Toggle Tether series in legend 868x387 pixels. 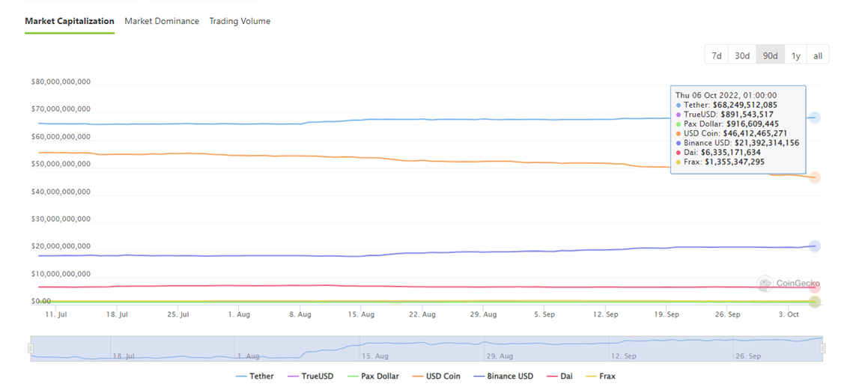point(255,376)
